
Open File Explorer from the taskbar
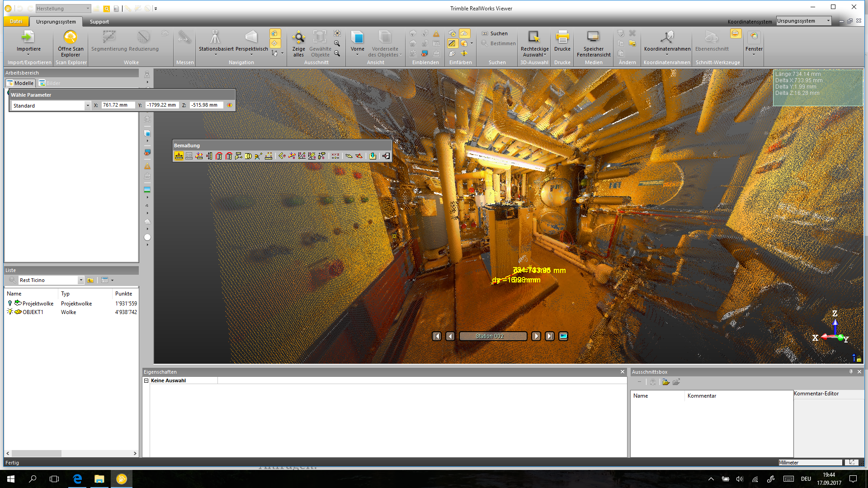pyautogui.click(x=99, y=479)
